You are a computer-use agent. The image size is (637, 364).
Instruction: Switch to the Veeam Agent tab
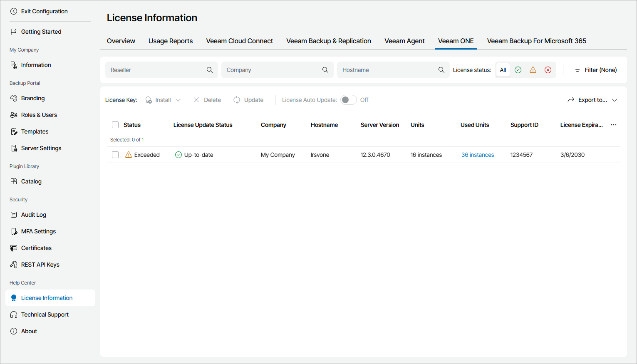click(404, 41)
